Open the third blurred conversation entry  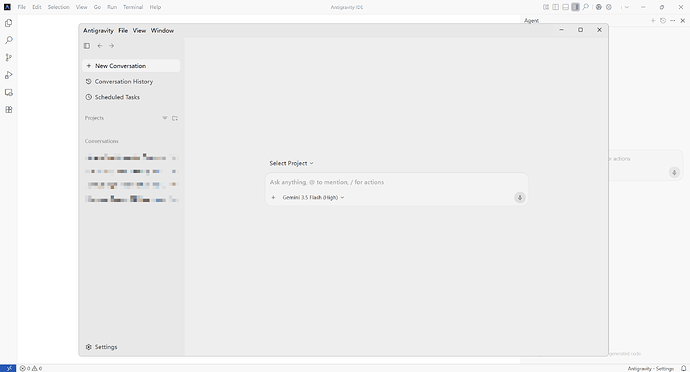[x=131, y=184]
